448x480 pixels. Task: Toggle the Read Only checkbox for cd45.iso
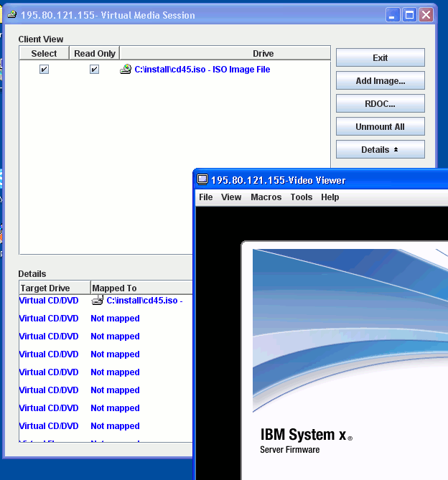[x=94, y=70]
